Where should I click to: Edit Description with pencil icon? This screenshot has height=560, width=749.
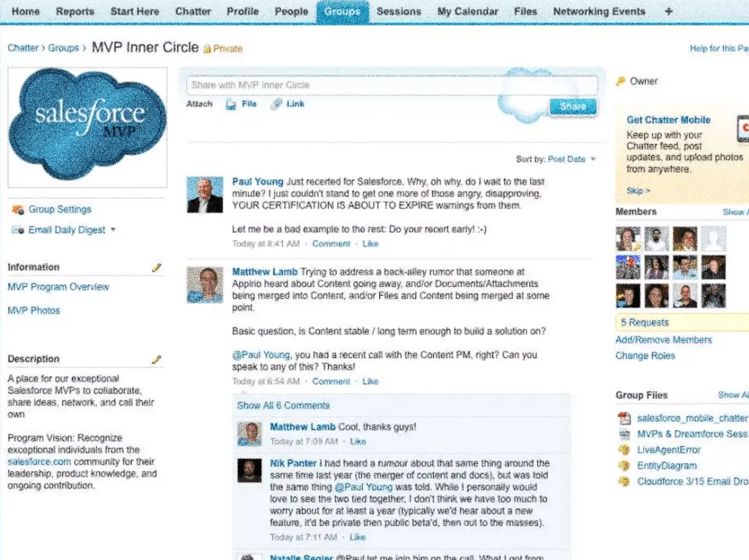[157, 360]
